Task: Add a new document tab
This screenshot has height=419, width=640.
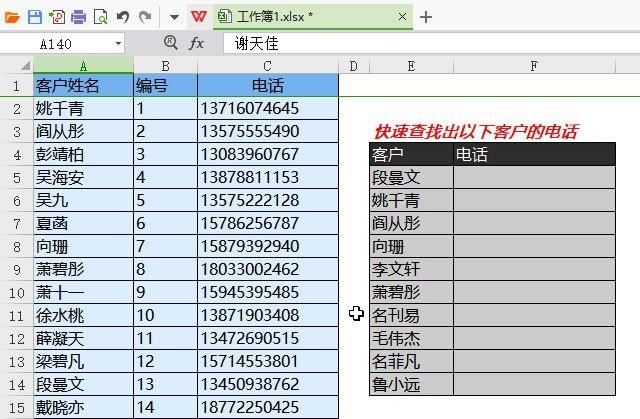Action: (426, 17)
